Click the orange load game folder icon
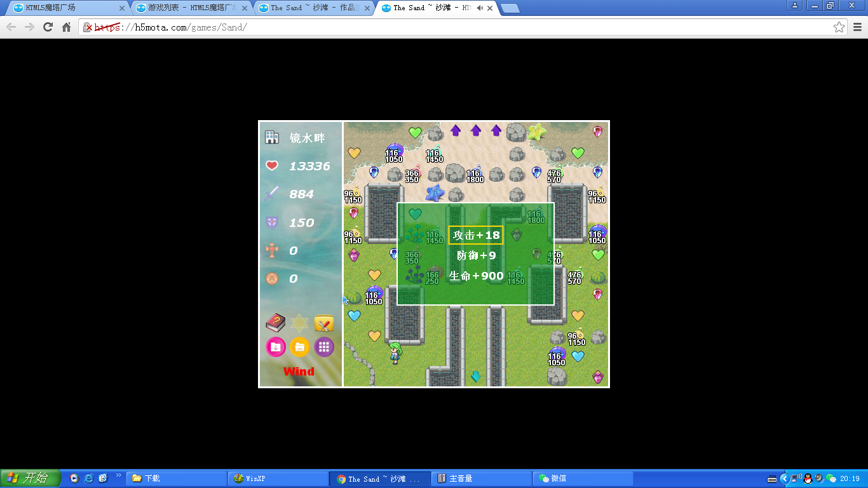This screenshot has height=488, width=868. 300,347
